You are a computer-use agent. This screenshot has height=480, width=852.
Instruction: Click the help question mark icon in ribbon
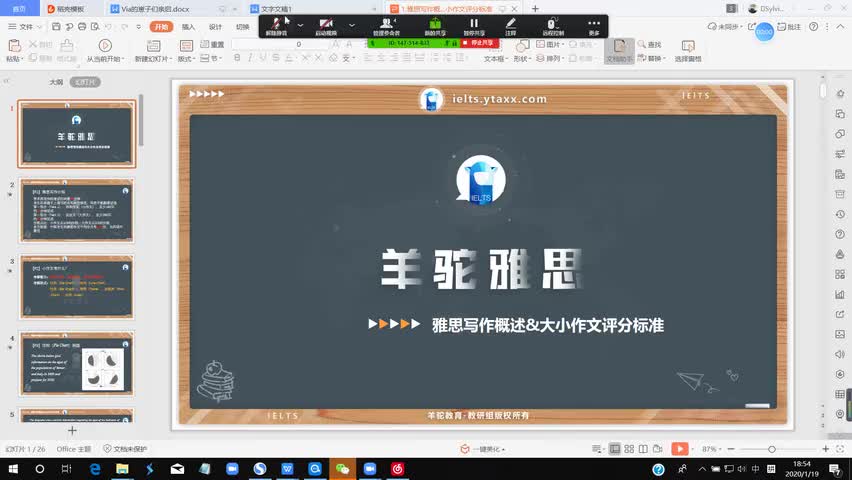click(x=813, y=26)
